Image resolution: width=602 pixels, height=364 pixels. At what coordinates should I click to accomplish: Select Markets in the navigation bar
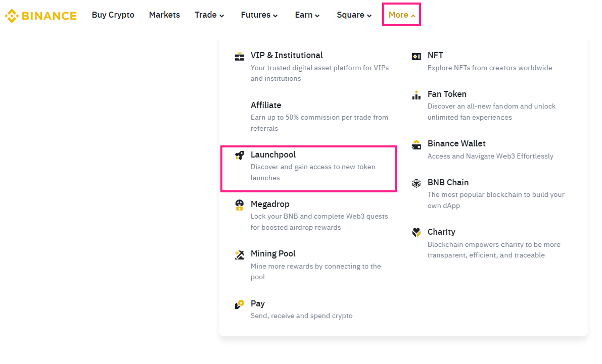(x=164, y=15)
